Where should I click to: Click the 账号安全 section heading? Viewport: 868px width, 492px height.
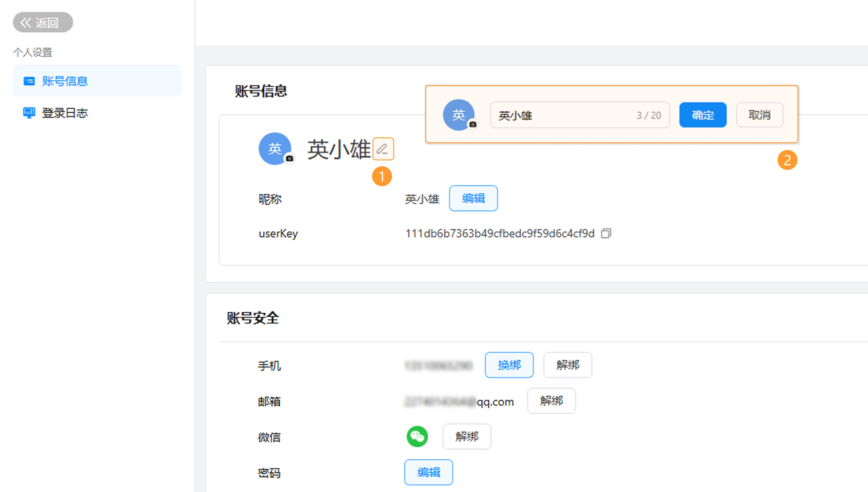point(252,318)
